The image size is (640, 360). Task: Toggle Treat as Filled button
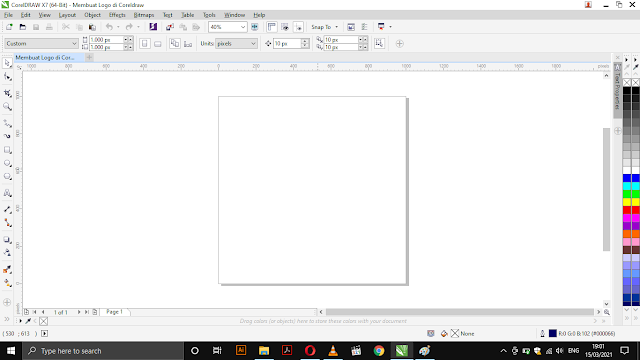click(x=380, y=44)
